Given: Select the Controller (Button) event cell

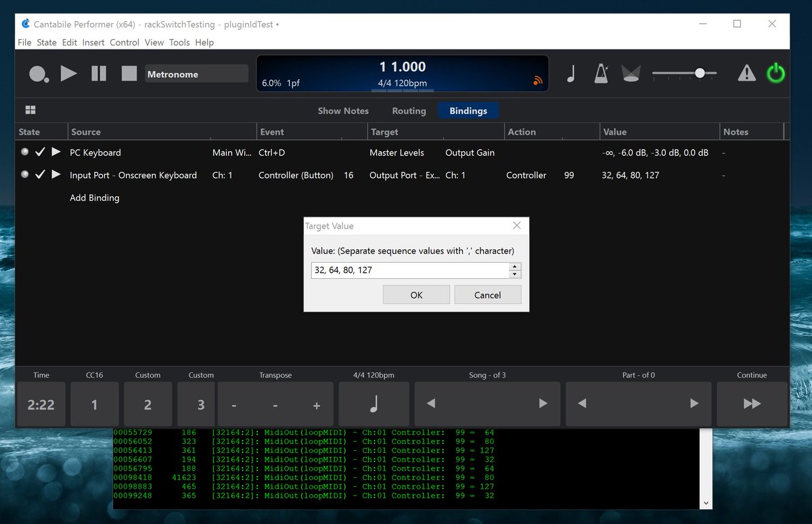Looking at the screenshot, I should click(x=296, y=175).
